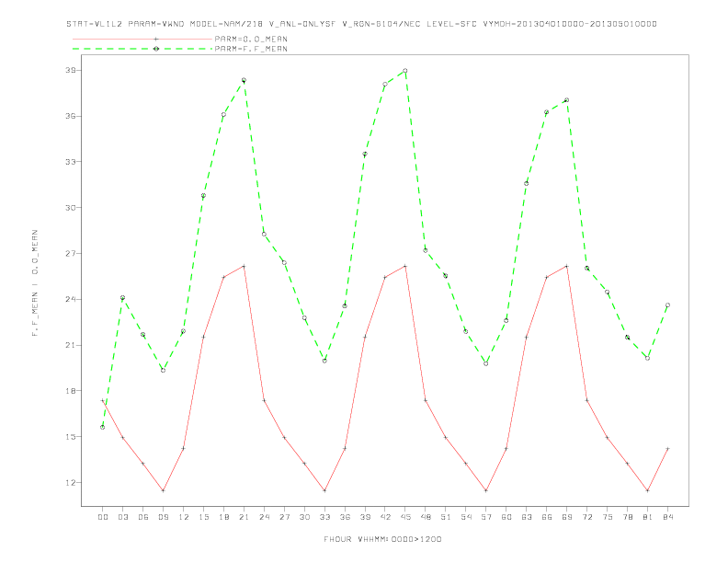Click the x-axis tick label 45

pyautogui.click(x=405, y=517)
